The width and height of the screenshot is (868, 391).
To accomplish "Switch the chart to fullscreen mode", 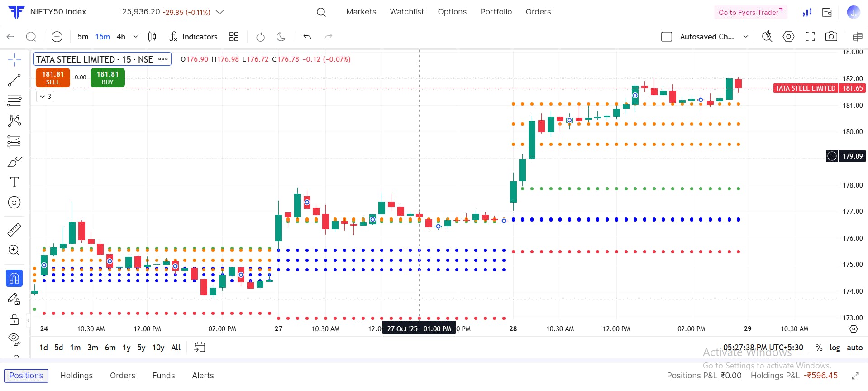I will click(x=810, y=37).
